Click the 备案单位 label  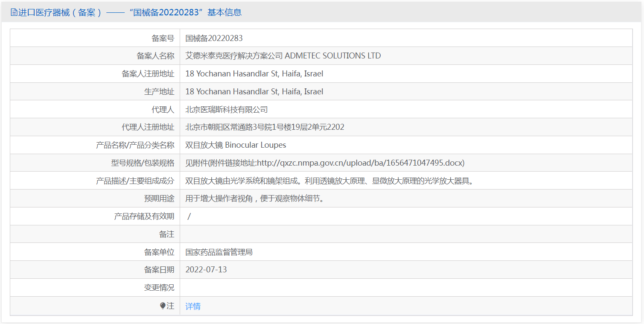click(159, 252)
